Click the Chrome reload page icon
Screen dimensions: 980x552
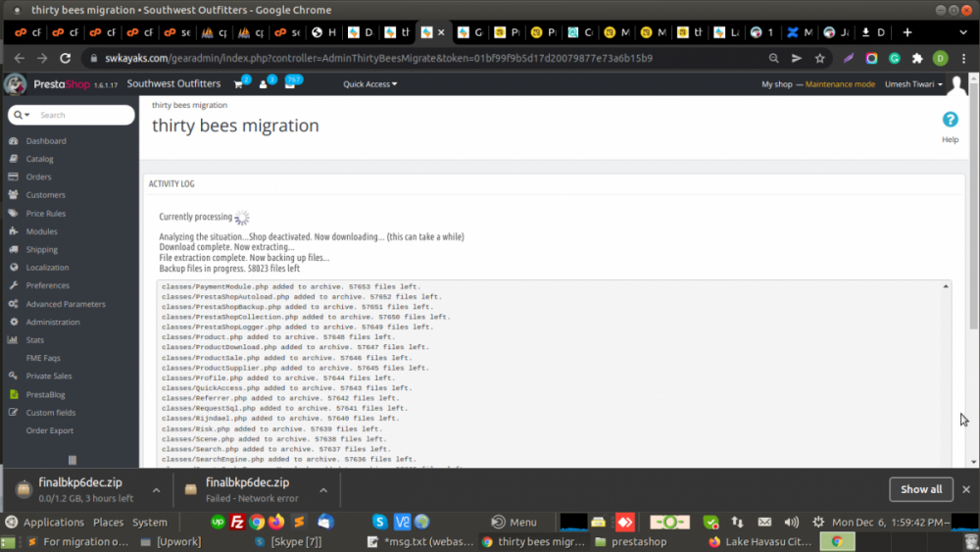tap(66, 58)
